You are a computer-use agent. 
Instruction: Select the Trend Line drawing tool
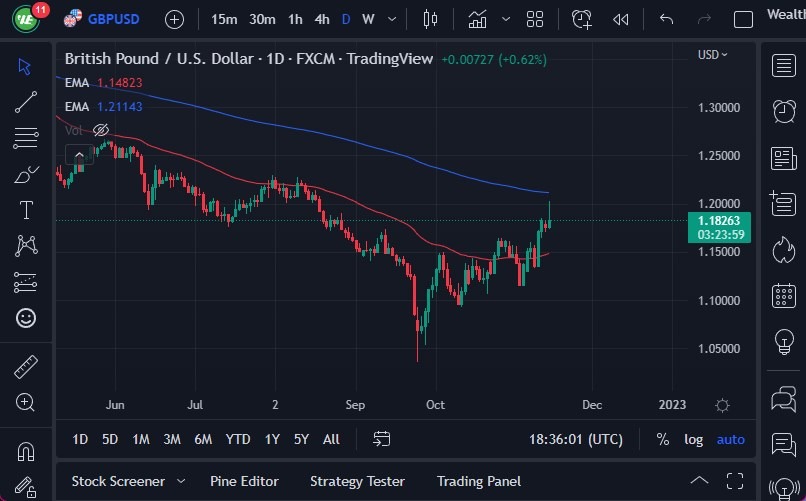tap(26, 101)
